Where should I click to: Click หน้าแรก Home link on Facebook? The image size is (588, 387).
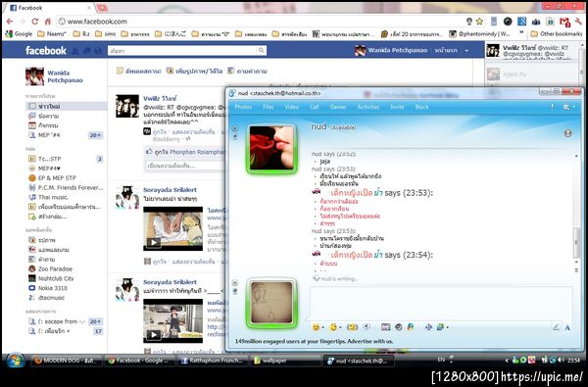446,50
